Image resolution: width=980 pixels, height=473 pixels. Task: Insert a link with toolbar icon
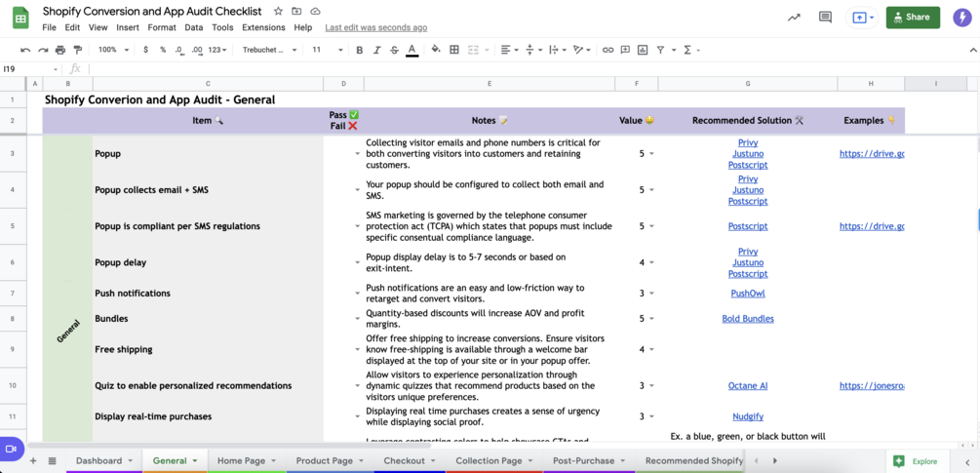pos(608,50)
